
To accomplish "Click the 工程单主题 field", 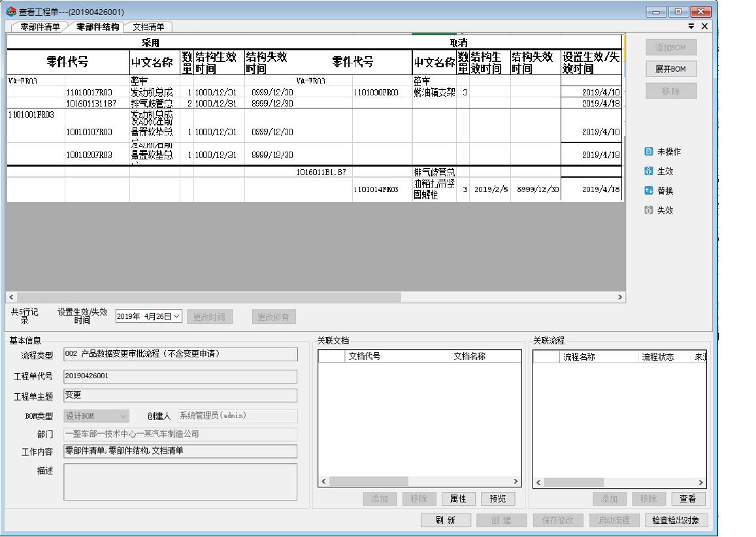I will tap(180, 395).
